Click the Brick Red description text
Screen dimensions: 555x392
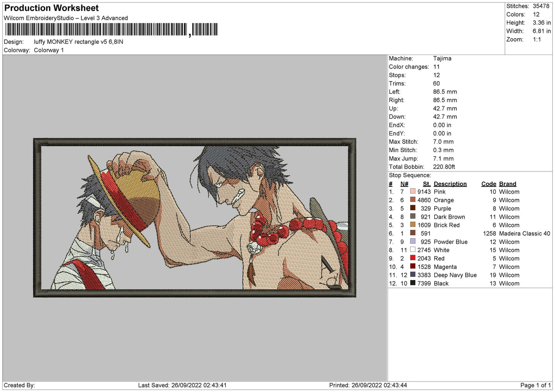(447, 225)
